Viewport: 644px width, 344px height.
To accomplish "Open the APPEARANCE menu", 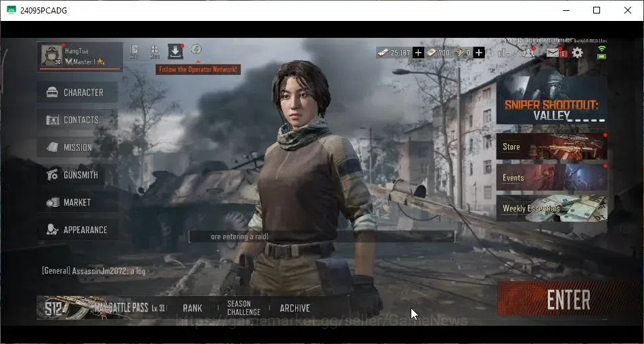I will tap(77, 230).
